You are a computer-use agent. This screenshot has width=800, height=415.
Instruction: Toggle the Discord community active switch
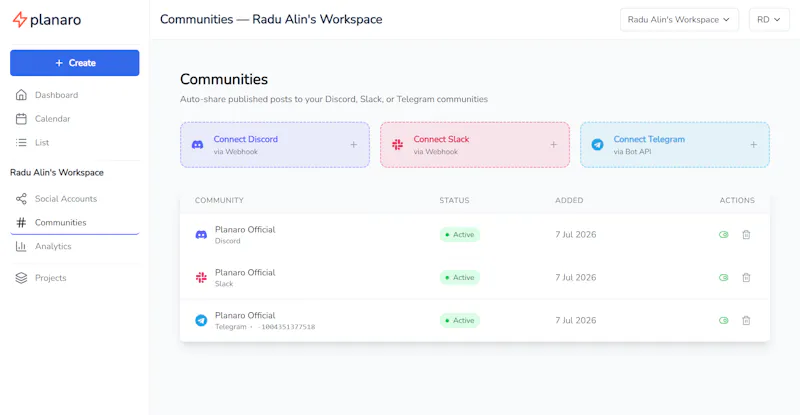pyautogui.click(x=723, y=235)
